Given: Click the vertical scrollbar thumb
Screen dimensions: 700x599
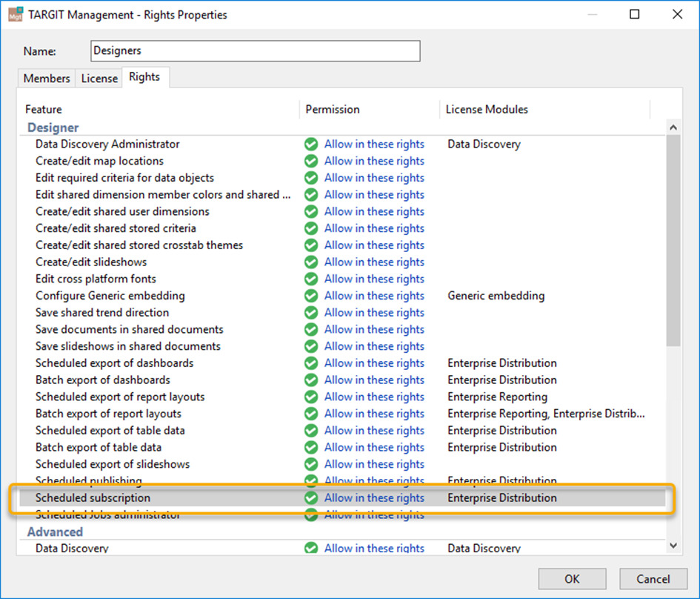Looking at the screenshot, I should tap(673, 240).
